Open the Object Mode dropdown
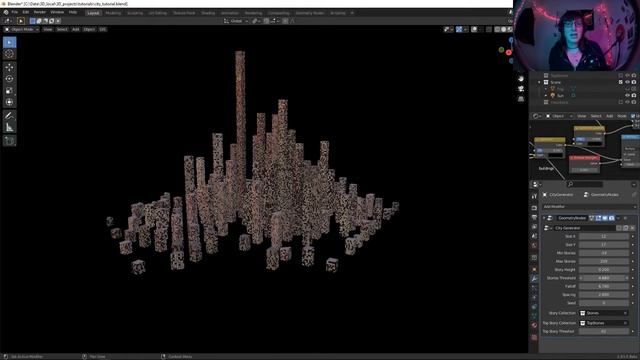Viewport: 640px width, 360px height. [22, 29]
